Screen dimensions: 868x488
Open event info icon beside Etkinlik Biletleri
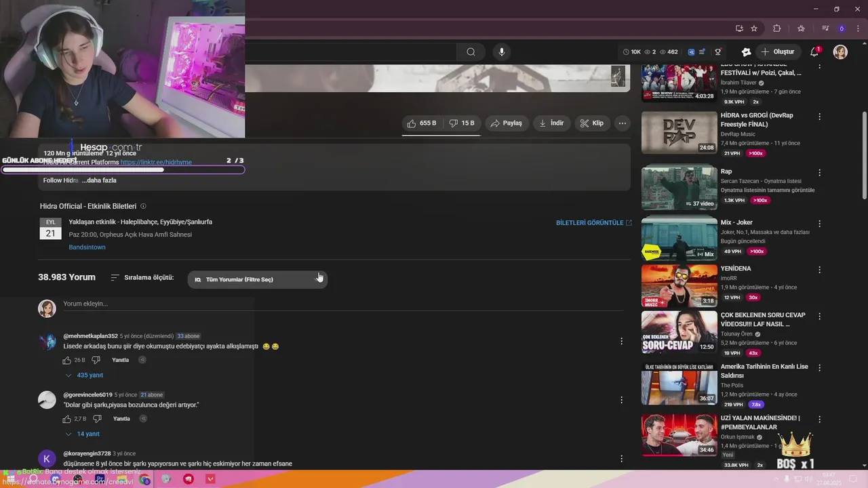click(143, 206)
